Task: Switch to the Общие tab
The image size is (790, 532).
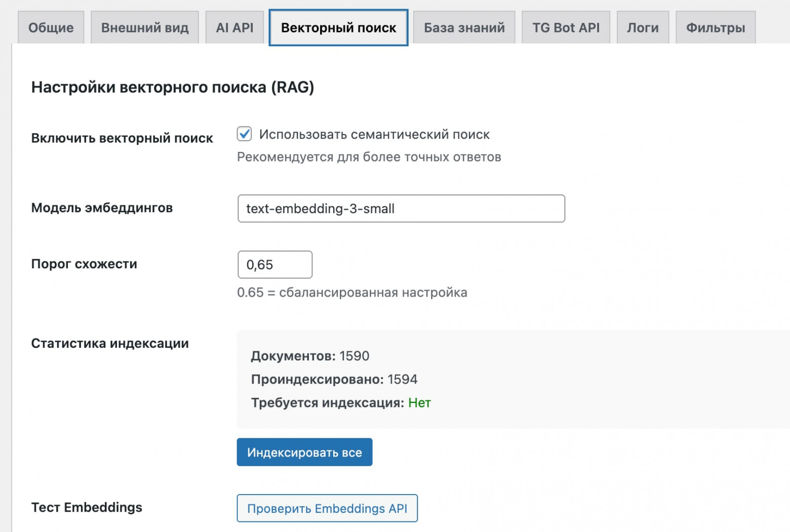Action: (x=50, y=27)
